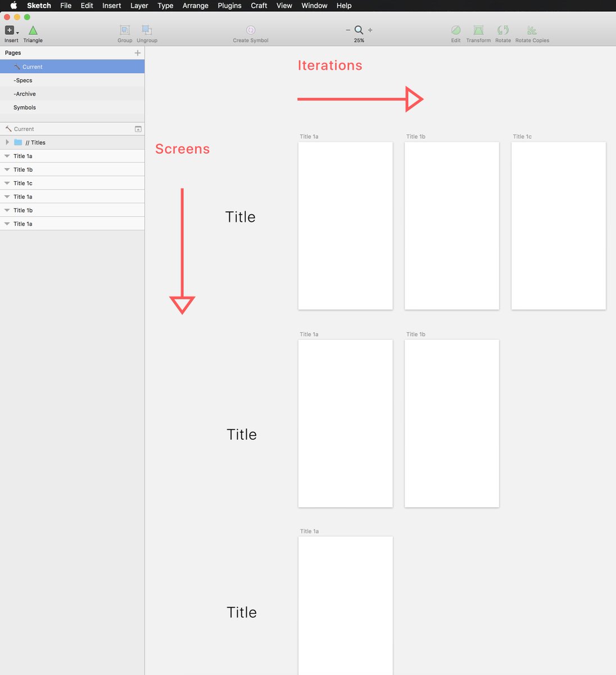Select the Title 1b artboard thumbnail
Screen dimensions: 616x675
pos(451,225)
